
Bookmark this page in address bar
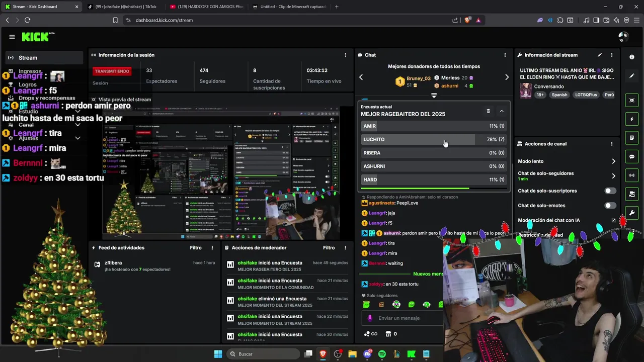pyautogui.click(x=115, y=20)
